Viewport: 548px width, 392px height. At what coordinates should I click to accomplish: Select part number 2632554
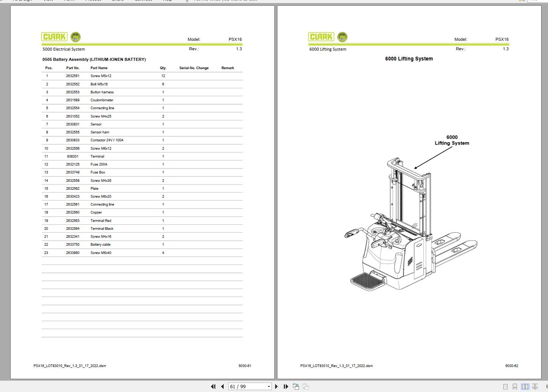coord(73,108)
